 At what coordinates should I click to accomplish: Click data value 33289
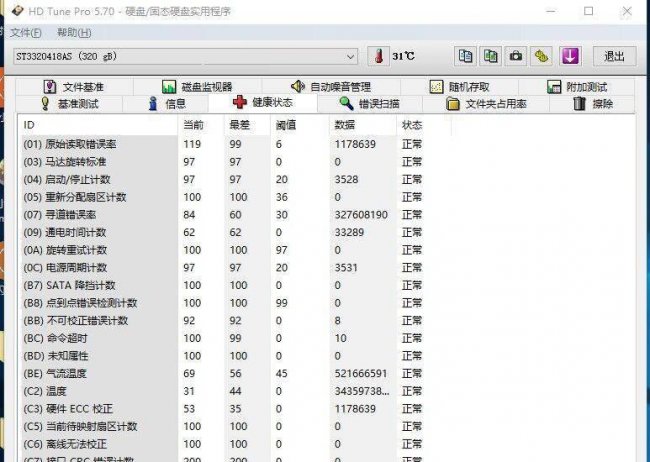[x=349, y=232]
